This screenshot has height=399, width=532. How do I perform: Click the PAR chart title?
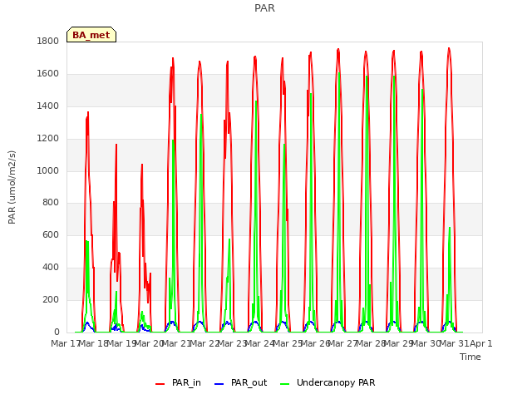[264, 8]
